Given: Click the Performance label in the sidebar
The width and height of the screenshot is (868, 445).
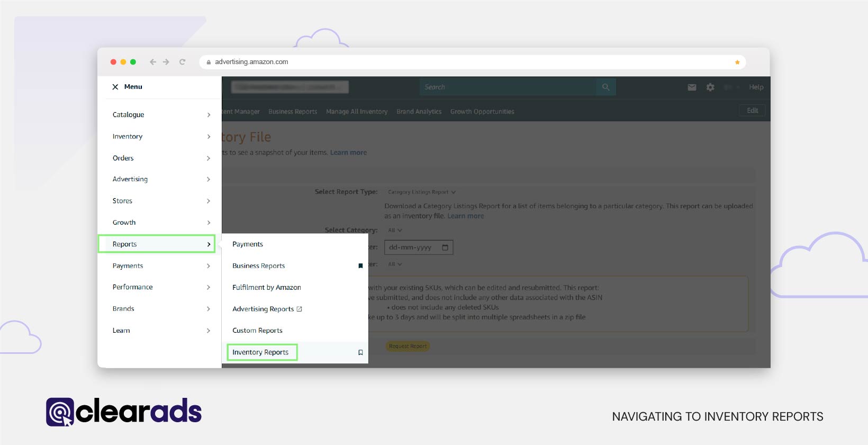Looking at the screenshot, I should coord(132,287).
